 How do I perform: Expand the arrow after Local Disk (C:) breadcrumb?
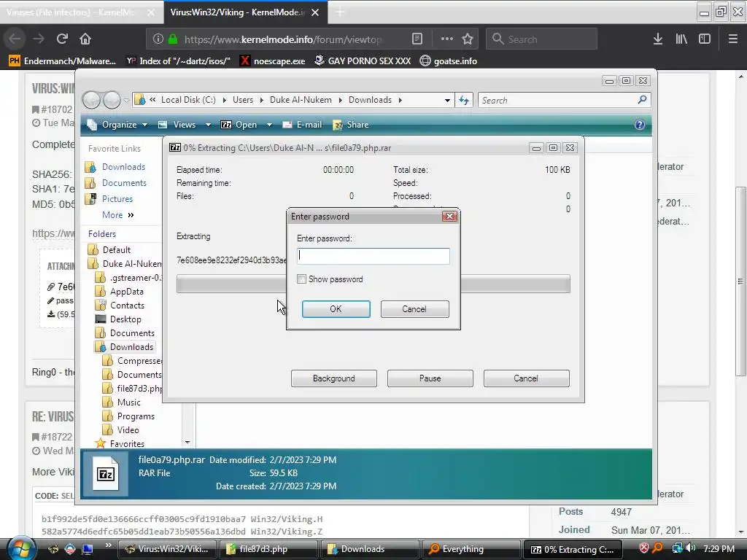tap(225, 100)
